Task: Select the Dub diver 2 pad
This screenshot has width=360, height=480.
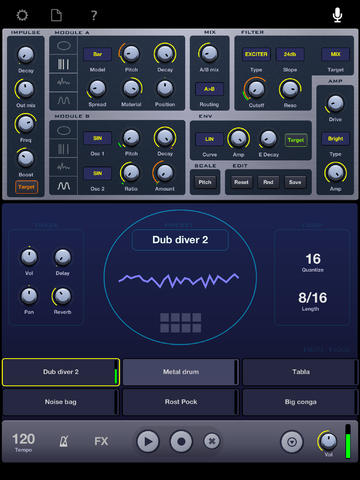Action: [61, 372]
